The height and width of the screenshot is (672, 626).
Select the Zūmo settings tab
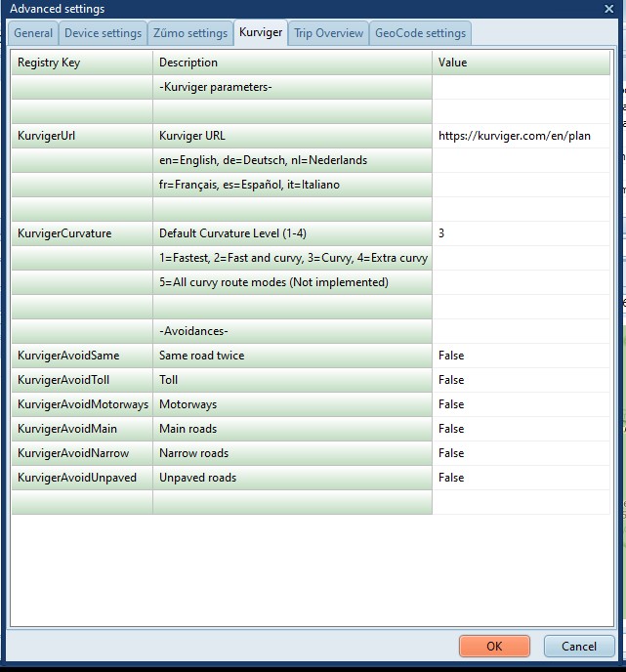(x=190, y=33)
